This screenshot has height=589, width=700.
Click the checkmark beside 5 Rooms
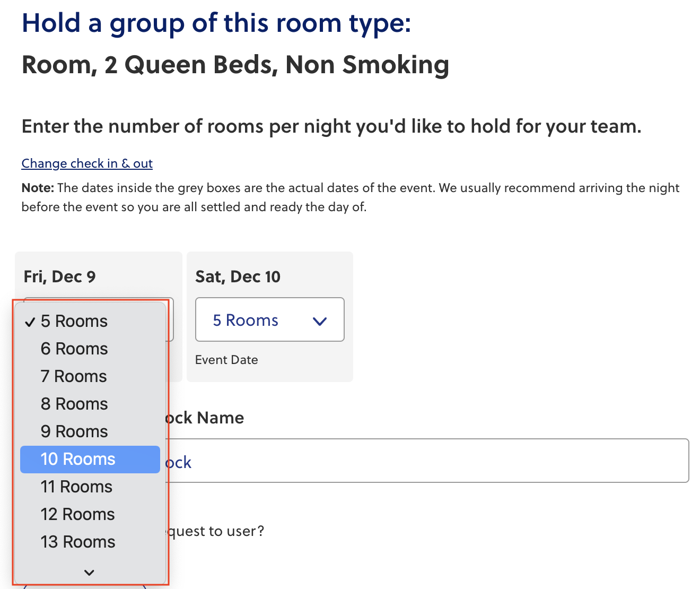click(x=30, y=322)
